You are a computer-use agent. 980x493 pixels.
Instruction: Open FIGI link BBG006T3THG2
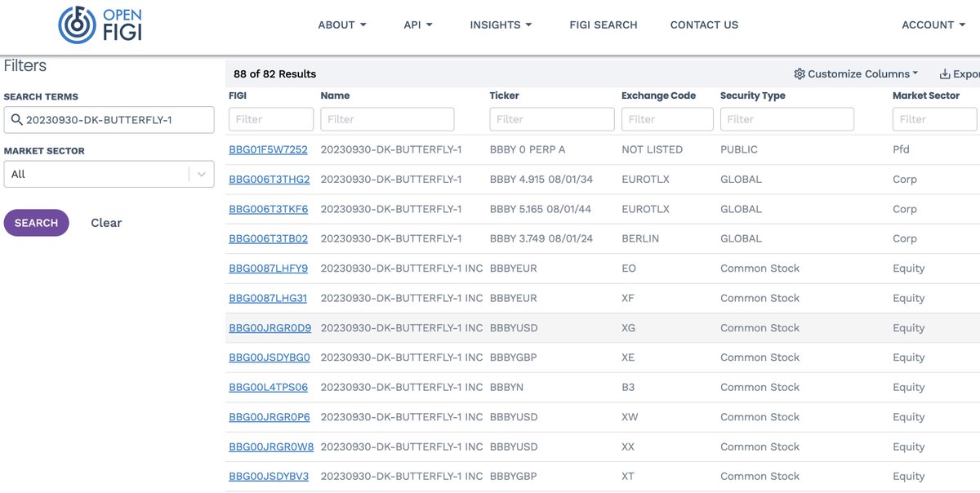click(269, 179)
